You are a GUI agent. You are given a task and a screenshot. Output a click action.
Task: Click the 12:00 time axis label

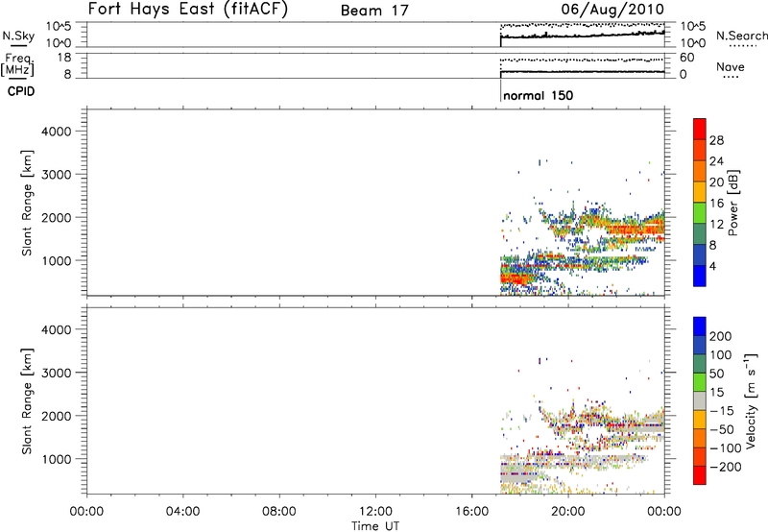tap(375, 512)
